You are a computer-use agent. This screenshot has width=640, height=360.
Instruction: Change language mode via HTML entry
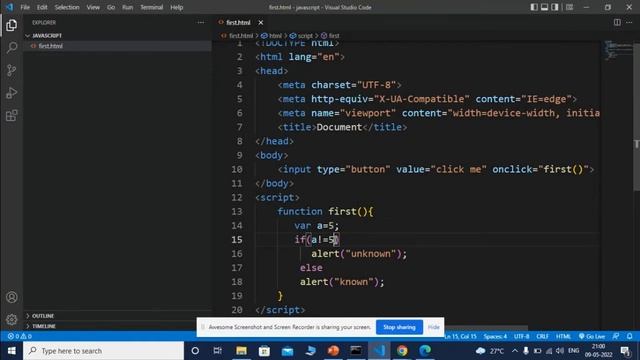(563, 336)
